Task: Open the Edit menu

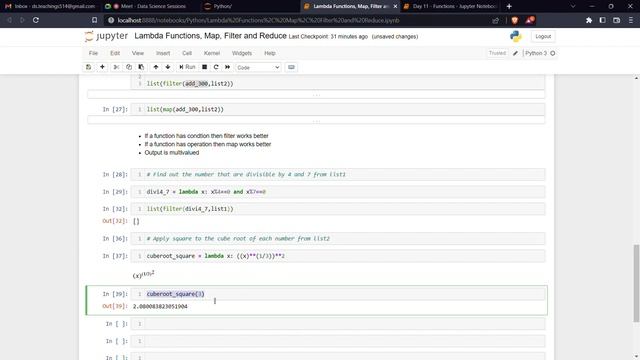Action: (x=115, y=53)
